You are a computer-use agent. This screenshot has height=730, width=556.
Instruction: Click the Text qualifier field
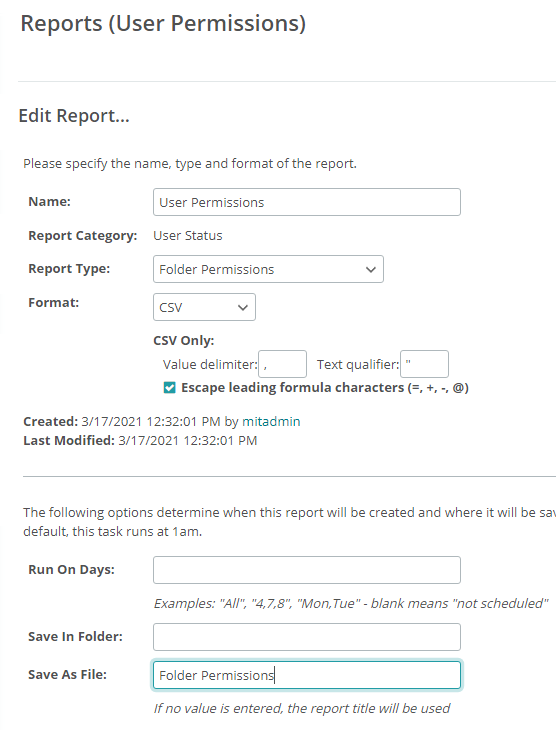click(x=424, y=364)
